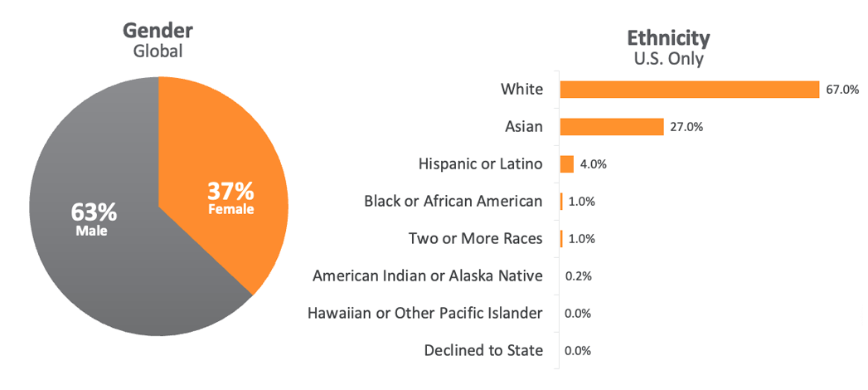Click Hawaiian or Other Pacific Islander label
This screenshot has height=390, width=868.
[x=424, y=313]
